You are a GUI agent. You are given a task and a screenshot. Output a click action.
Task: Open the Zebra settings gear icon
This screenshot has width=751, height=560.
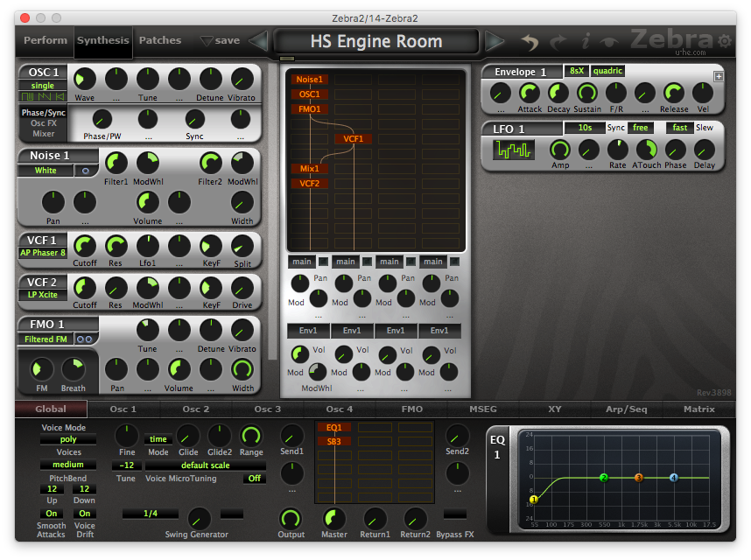pos(725,40)
